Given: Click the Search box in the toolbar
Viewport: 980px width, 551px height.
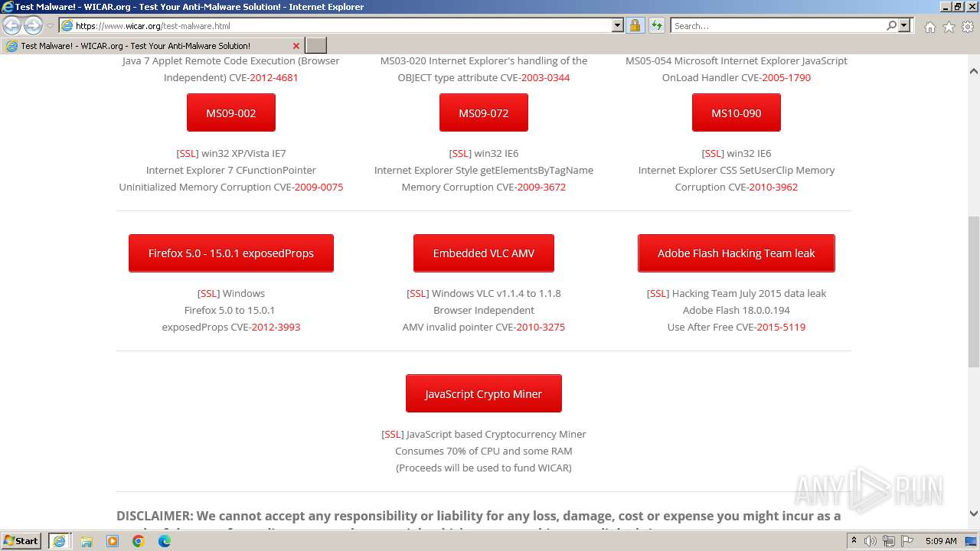Looking at the screenshot, I should 778,25.
